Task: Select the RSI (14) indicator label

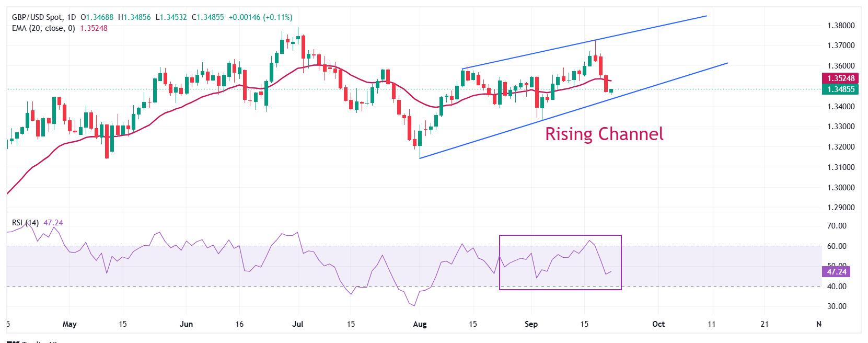Action: click(x=25, y=223)
